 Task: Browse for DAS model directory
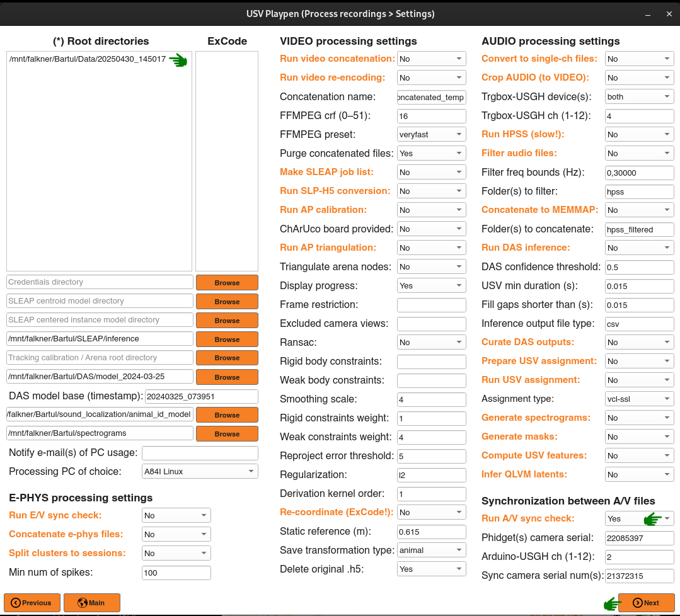tap(227, 377)
